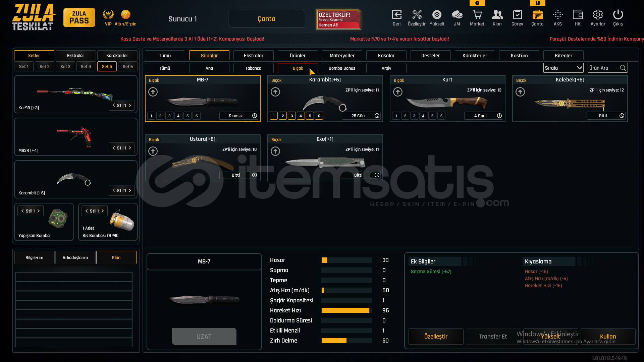Screen dimensions: 644x362
Task: Click the ÖZEL TEKLİF Hemen Al banner
Action: pos(338,19)
